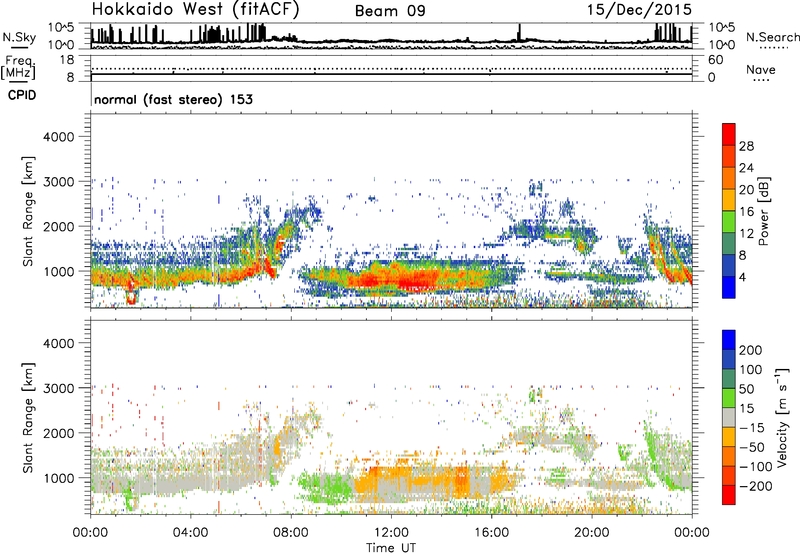This screenshot has width=800, height=554.
Task: Click the date '15/Dec/2015'
Action: tap(639, 10)
